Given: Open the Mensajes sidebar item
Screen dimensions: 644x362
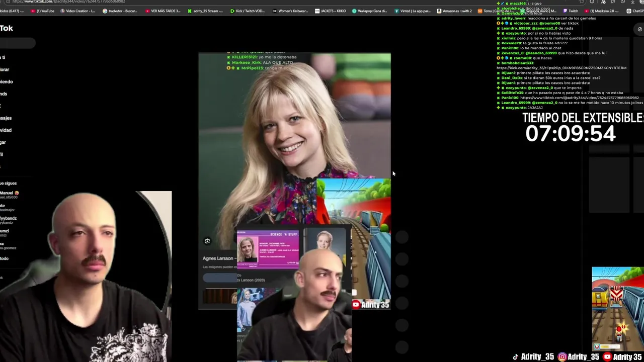Looking at the screenshot, I should (6, 118).
